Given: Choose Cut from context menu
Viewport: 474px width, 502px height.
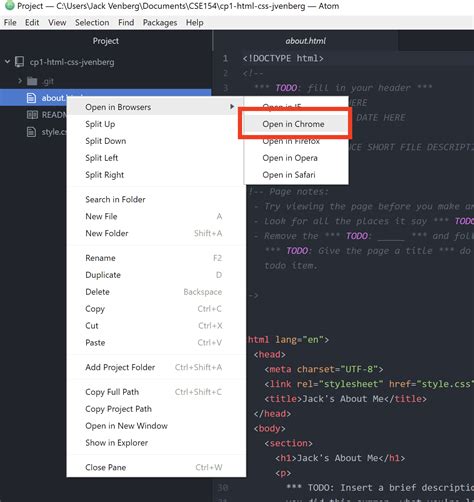Looking at the screenshot, I should 156,326.
